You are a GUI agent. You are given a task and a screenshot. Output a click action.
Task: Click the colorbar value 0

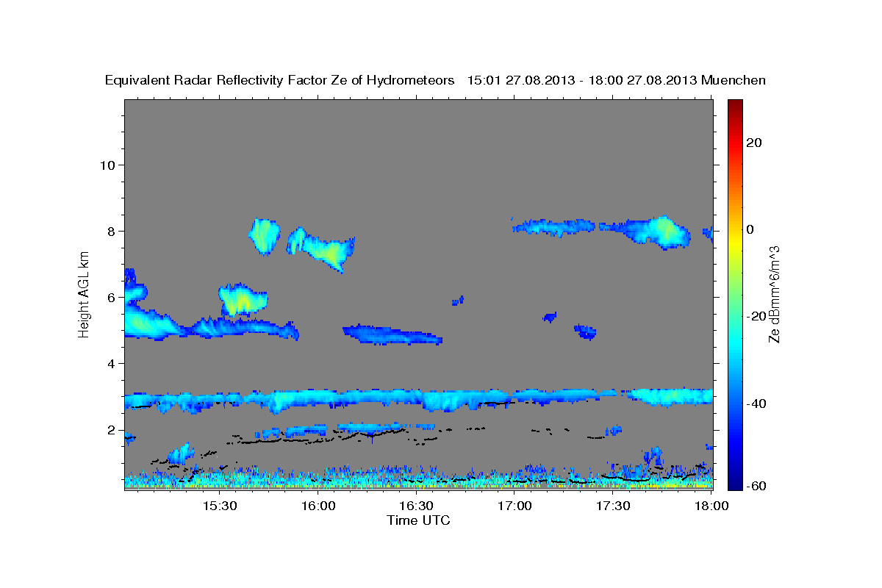click(750, 229)
